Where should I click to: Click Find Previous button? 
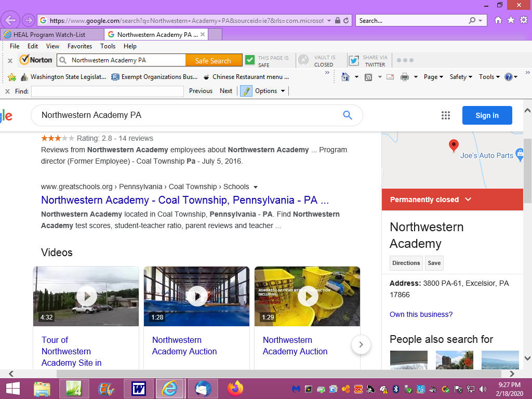pos(201,91)
